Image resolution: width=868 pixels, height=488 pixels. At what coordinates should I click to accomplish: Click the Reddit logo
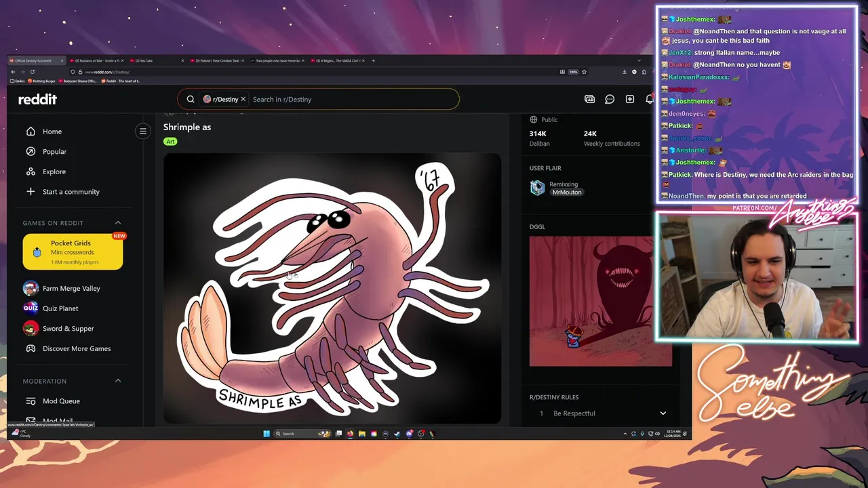(x=37, y=99)
